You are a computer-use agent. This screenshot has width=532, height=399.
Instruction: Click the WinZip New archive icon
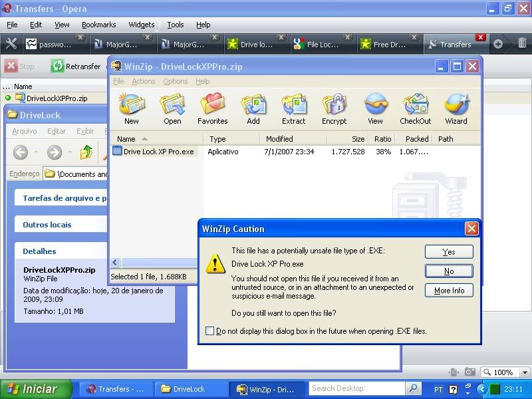(x=131, y=109)
